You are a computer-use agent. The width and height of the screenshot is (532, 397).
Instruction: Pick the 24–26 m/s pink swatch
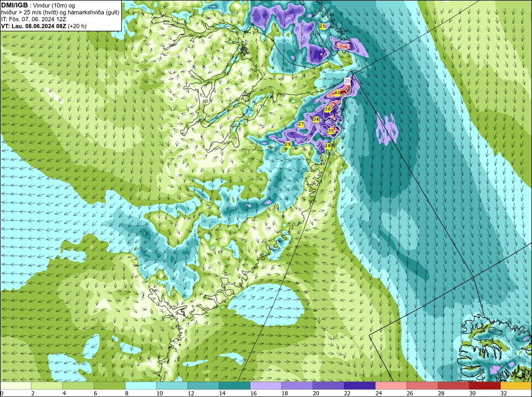[391, 385]
